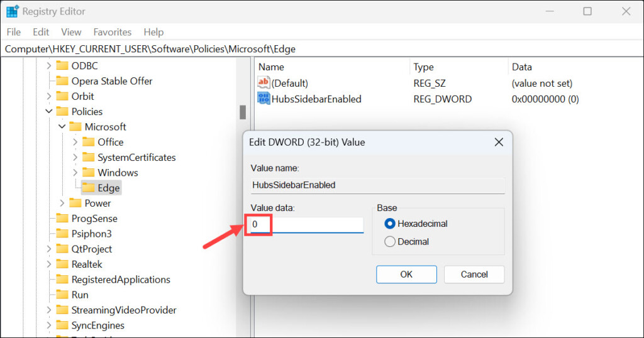Click the Policies folder icon
This screenshot has height=338, width=644.
pos(62,111)
